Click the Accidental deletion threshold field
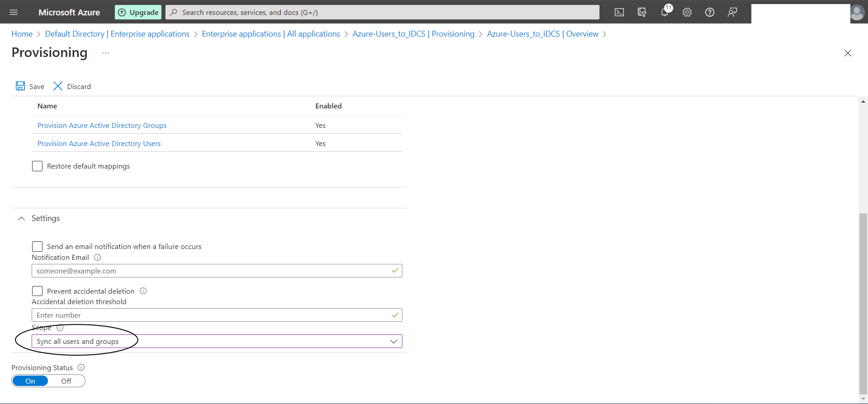Image resolution: width=868 pixels, height=404 pixels. pos(217,315)
